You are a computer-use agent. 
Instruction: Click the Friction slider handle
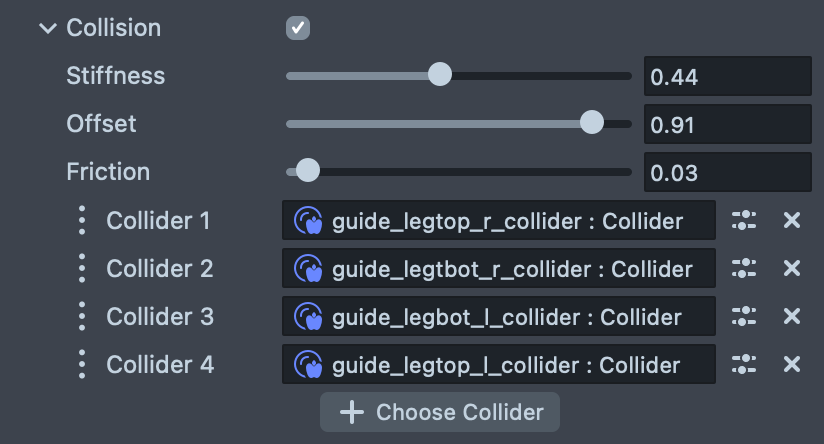pos(308,171)
